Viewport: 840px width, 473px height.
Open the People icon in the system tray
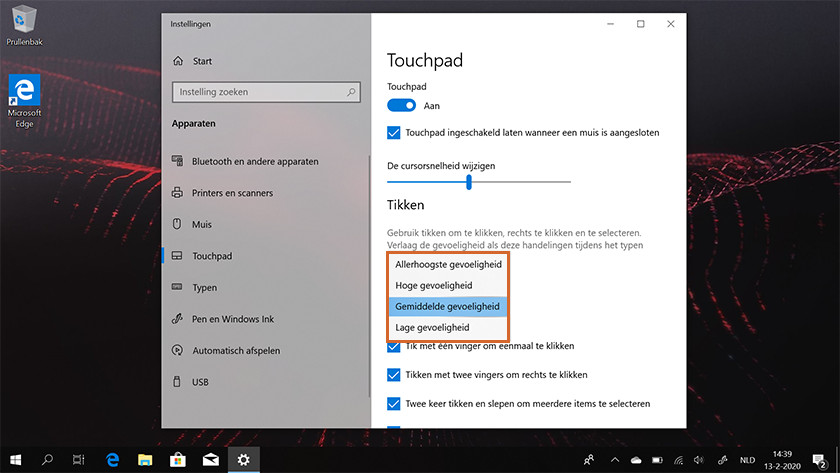click(589, 460)
